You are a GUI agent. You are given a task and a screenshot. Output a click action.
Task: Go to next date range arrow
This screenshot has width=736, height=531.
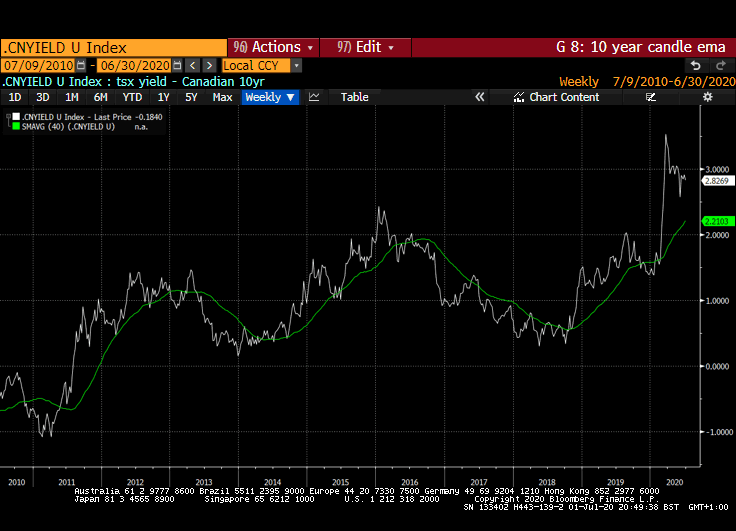pos(210,65)
